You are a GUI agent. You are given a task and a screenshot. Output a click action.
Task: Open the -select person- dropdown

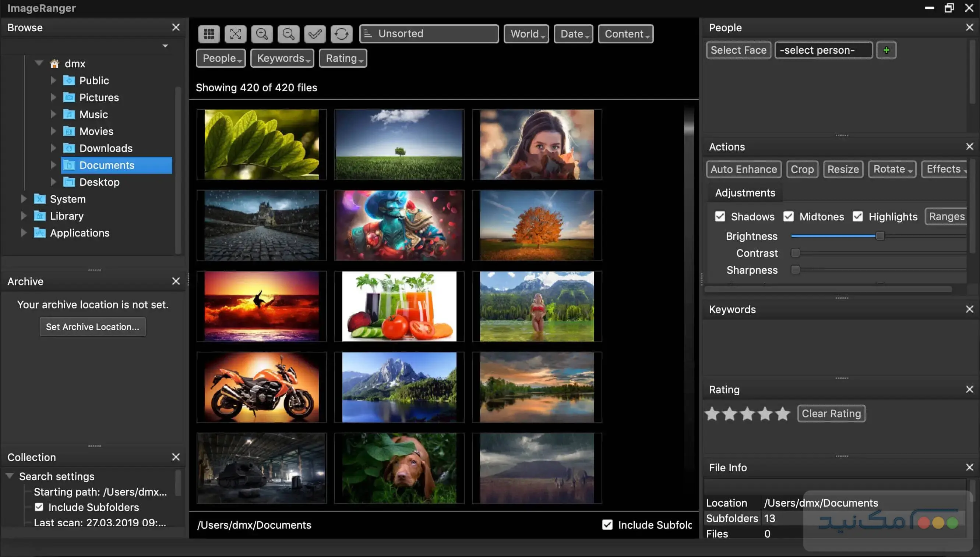(x=823, y=50)
